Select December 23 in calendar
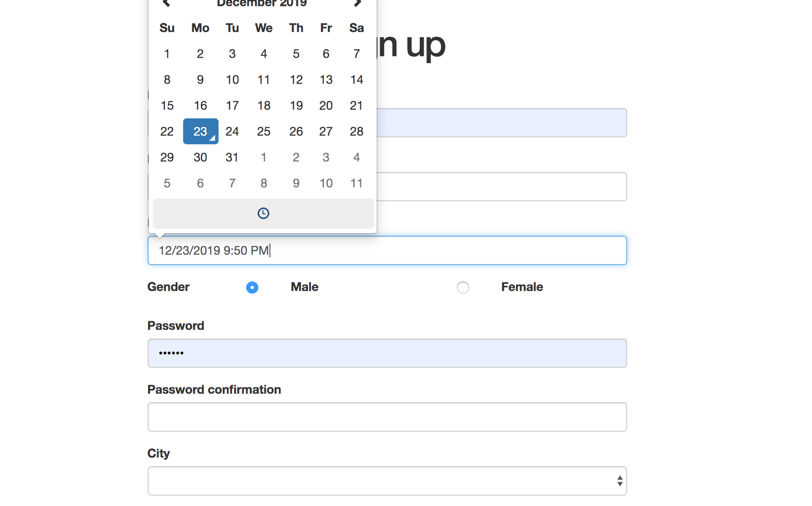The width and height of the screenshot is (812, 506). [x=200, y=131]
